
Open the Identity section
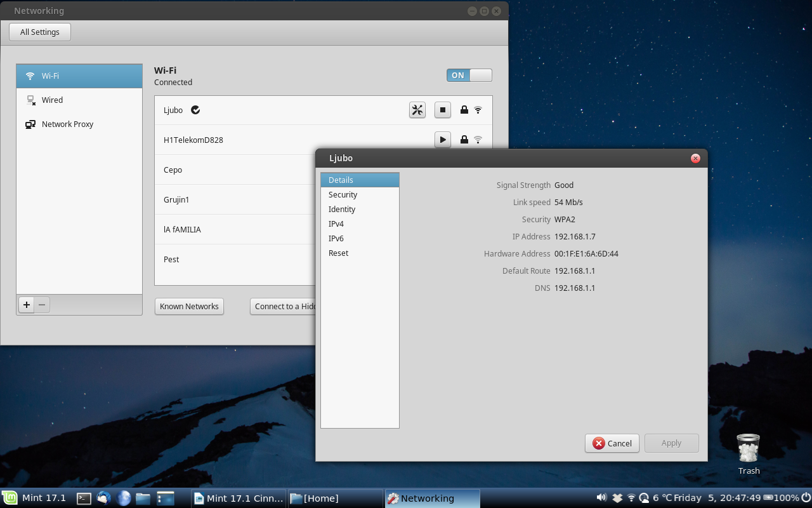342,210
